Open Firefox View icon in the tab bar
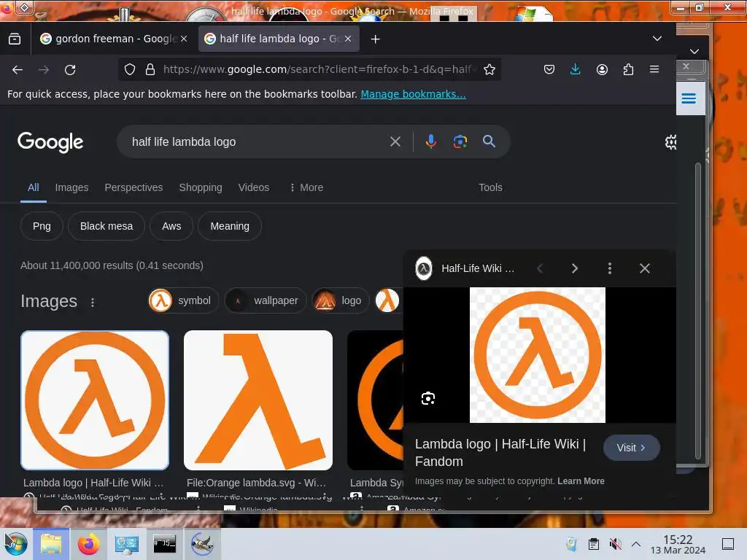Image resolution: width=747 pixels, height=560 pixels. point(15,39)
